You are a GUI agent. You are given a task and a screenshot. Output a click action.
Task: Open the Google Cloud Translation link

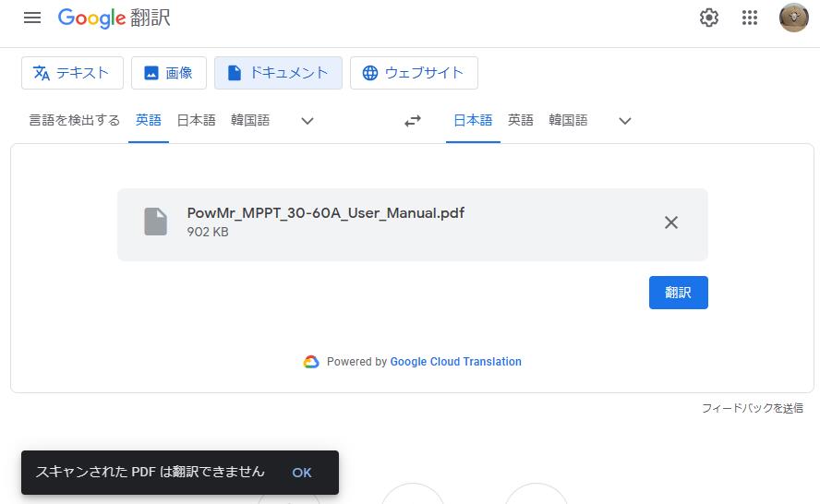[x=455, y=362]
